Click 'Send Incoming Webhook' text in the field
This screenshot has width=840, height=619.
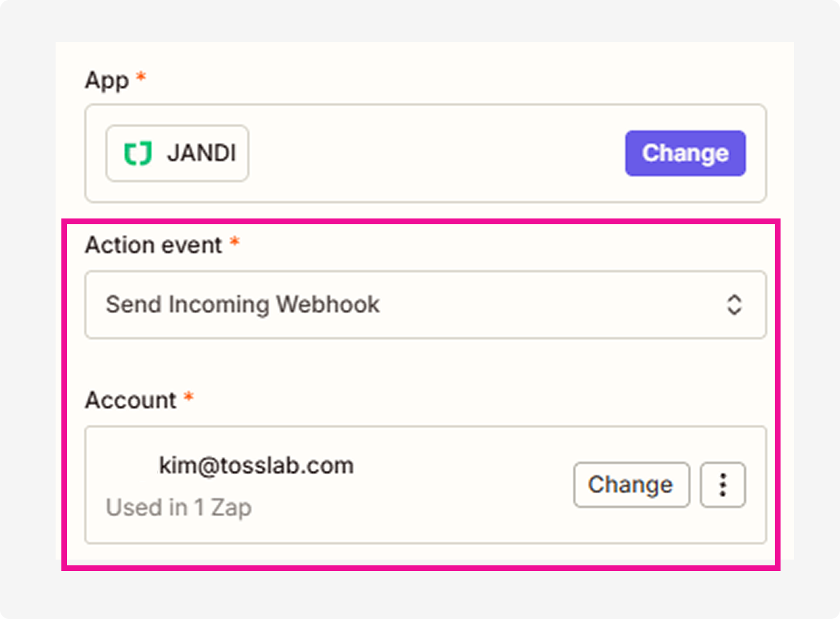pos(242,305)
